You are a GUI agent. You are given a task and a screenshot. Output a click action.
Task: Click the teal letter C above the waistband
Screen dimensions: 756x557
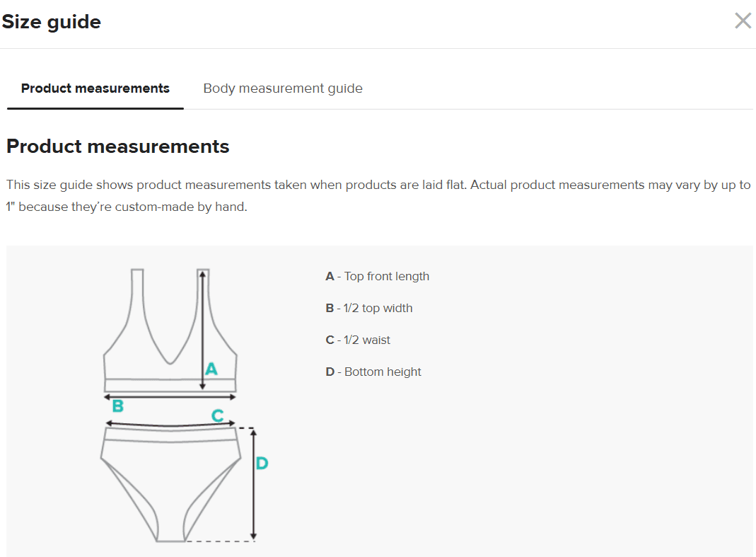[218, 415]
